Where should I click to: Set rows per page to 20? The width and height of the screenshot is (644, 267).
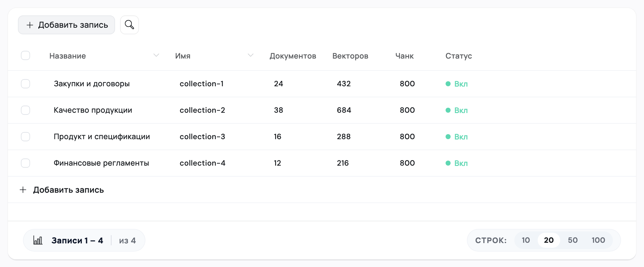[549, 240]
